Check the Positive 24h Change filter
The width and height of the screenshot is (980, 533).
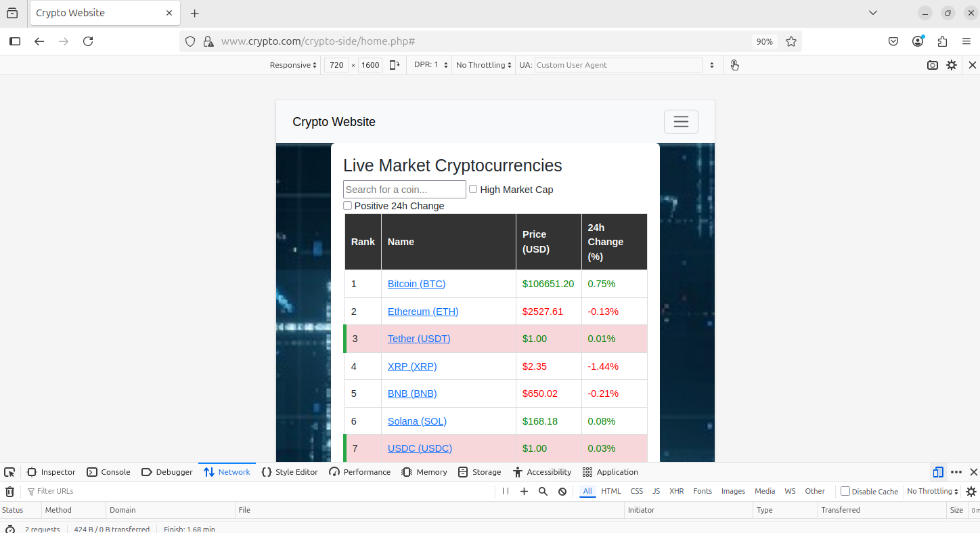pyautogui.click(x=348, y=206)
